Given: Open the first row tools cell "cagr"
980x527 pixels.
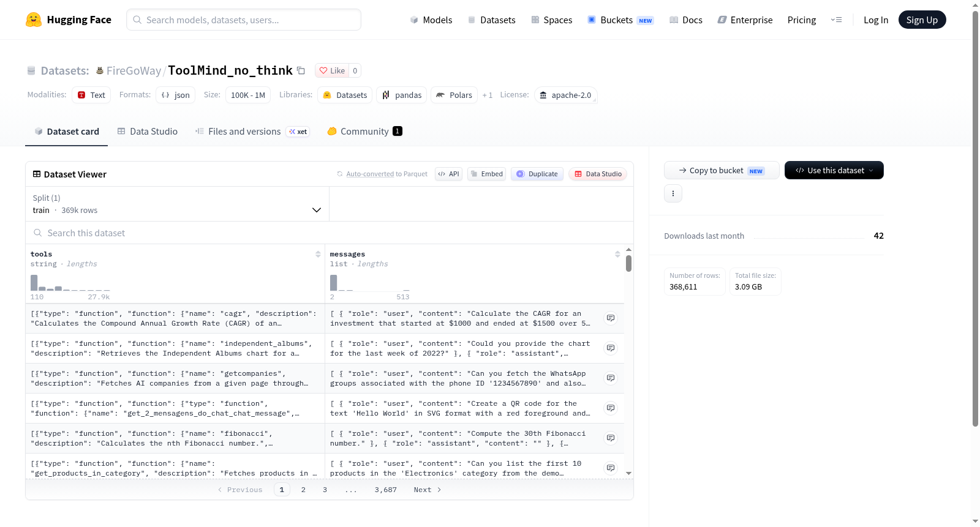Looking at the screenshot, I should pyautogui.click(x=175, y=318).
